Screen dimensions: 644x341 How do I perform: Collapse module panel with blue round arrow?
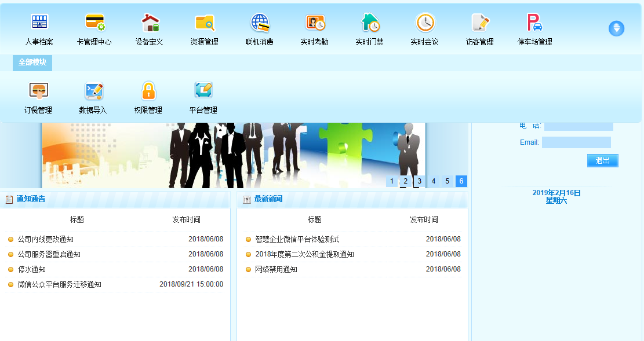[616, 28]
